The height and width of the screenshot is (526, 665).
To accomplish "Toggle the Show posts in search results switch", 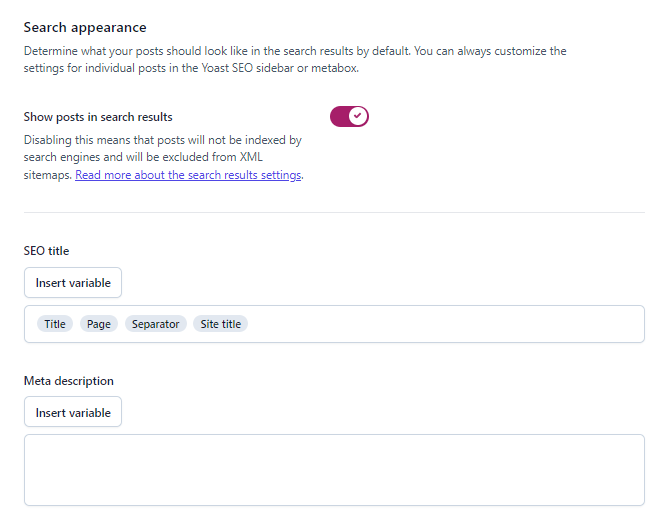I will [x=349, y=117].
